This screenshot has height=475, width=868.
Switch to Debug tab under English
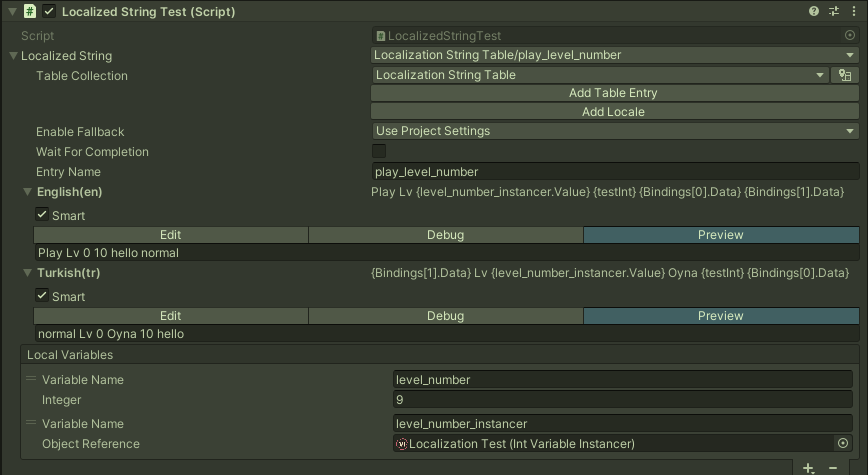[445, 235]
